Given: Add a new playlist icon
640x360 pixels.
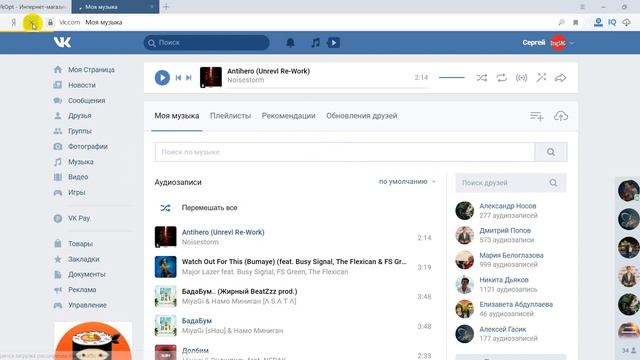Looking at the screenshot, I should [536, 116].
